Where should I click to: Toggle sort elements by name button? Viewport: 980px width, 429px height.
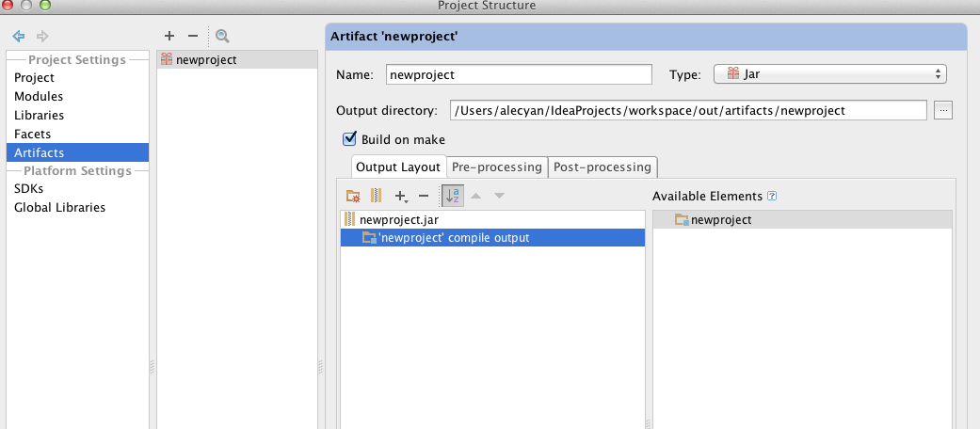pyautogui.click(x=453, y=196)
